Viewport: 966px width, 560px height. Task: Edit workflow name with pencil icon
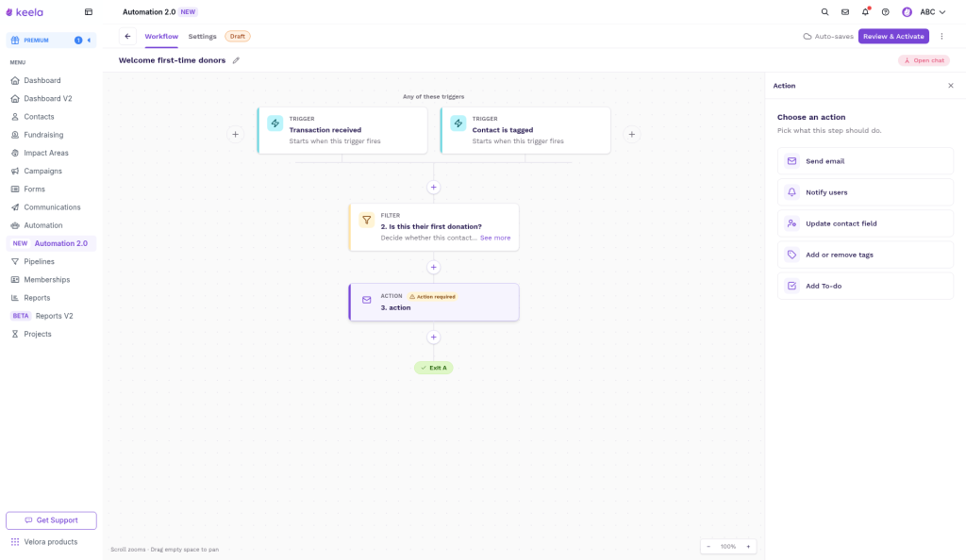[x=236, y=60]
